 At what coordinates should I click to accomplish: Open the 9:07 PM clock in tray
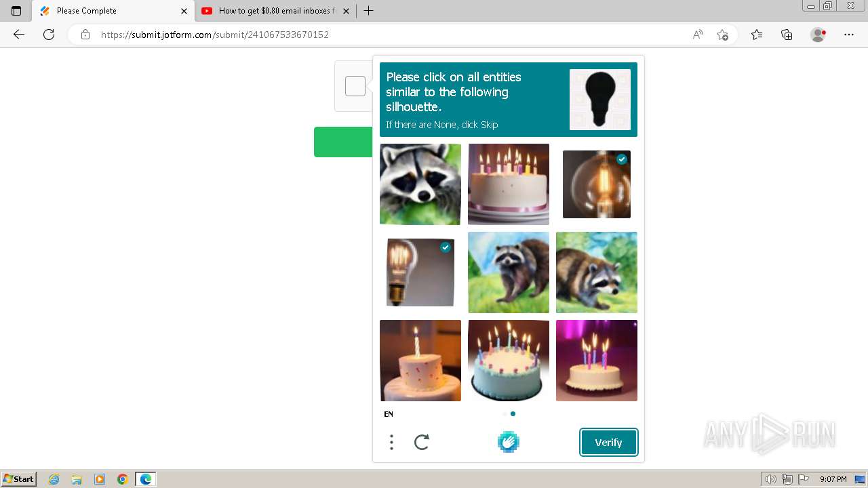pos(833,479)
